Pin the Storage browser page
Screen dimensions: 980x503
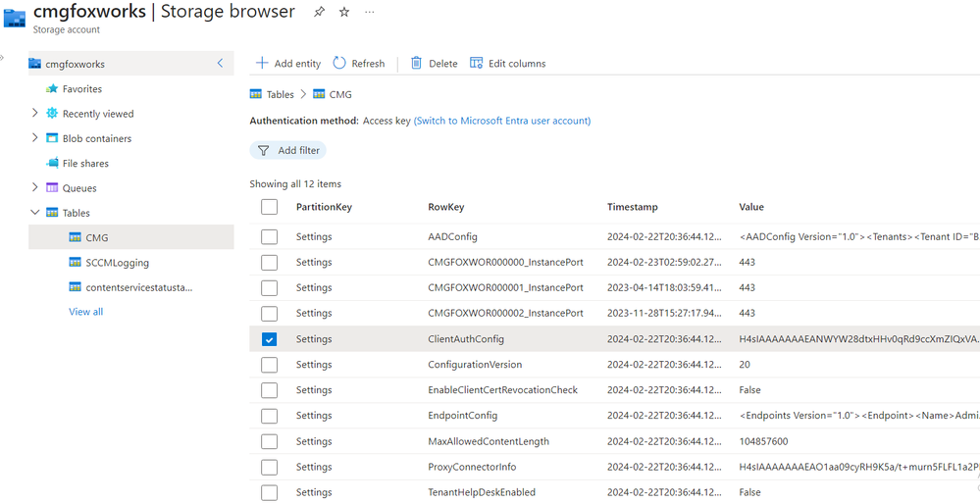click(x=319, y=12)
